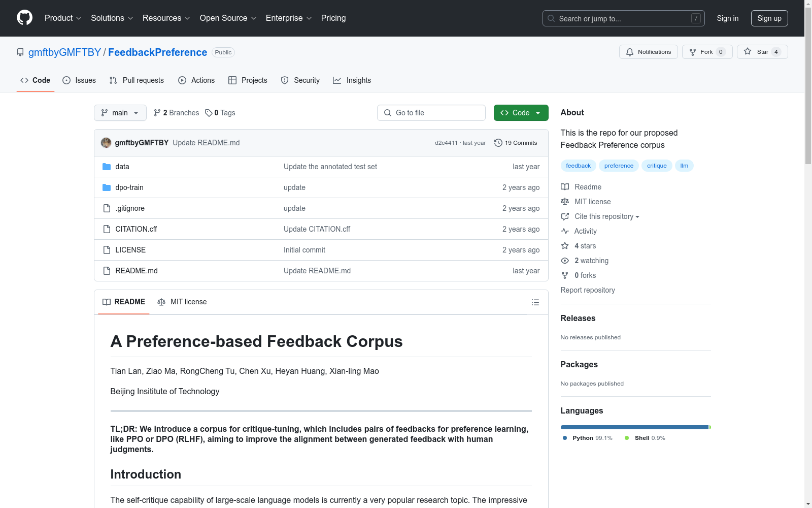Click the Star icon in the header
The width and height of the screenshot is (812, 508).
tap(748, 51)
